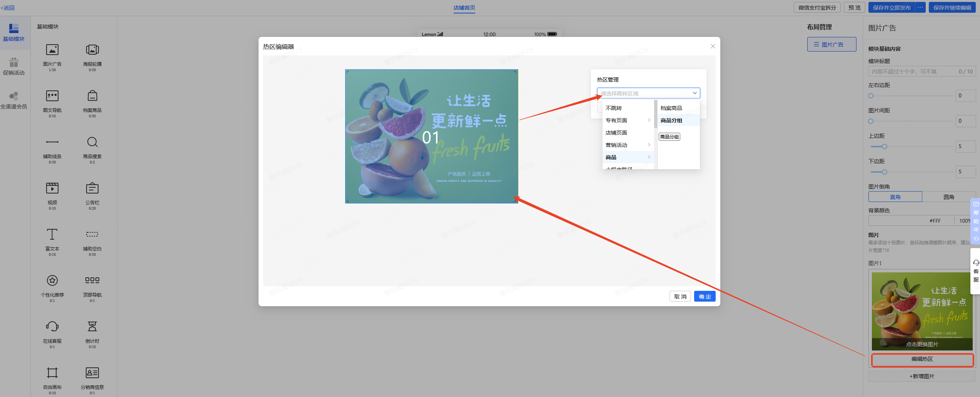
Task: Add a 海报轮播 module
Action: pyautogui.click(x=92, y=57)
